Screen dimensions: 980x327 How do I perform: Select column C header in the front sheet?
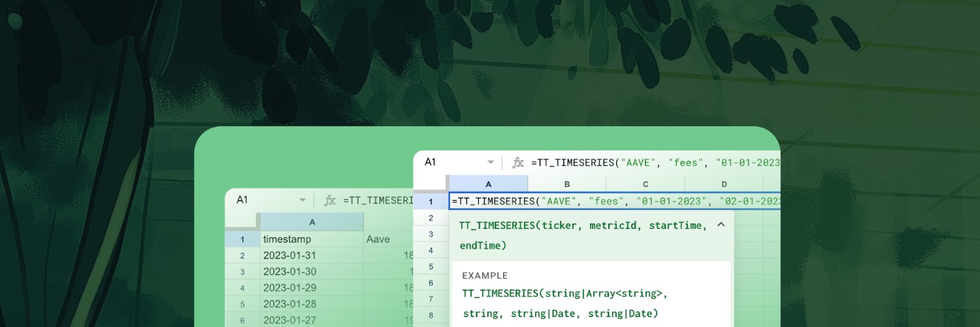645,184
